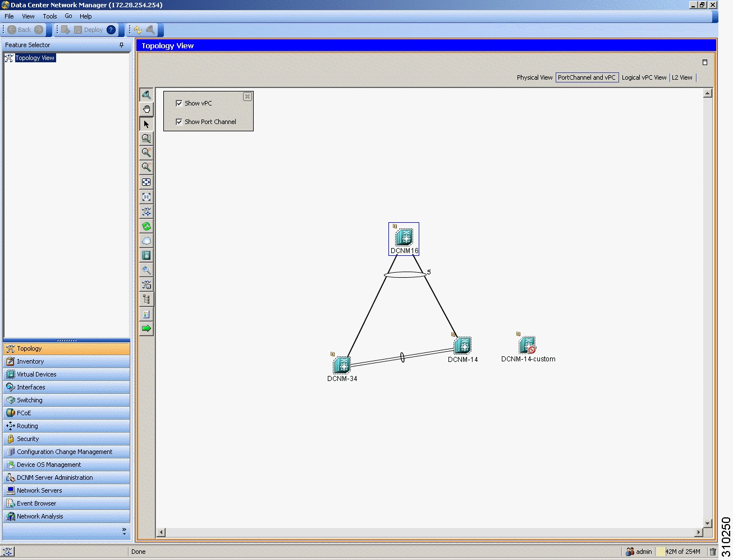Click the snowflake layout icon in topology toolbar
The width and height of the screenshot is (733, 560).
[146, 212]
